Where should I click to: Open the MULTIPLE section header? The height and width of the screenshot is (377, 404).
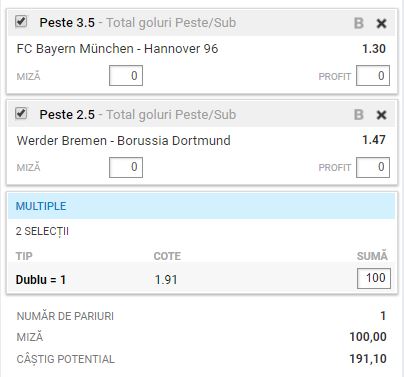click(202, 206)
